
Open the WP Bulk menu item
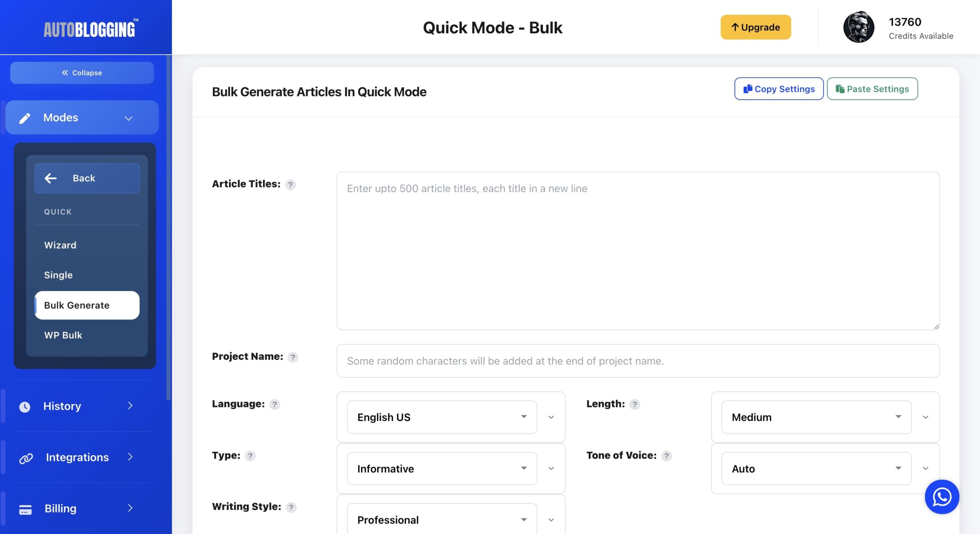tap(63, 335)
